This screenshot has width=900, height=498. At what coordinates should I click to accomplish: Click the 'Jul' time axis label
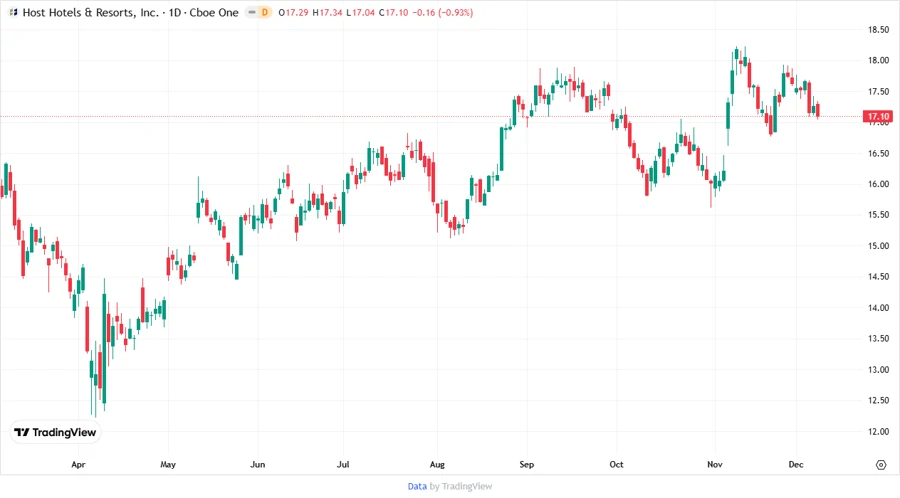pos(343,464)
